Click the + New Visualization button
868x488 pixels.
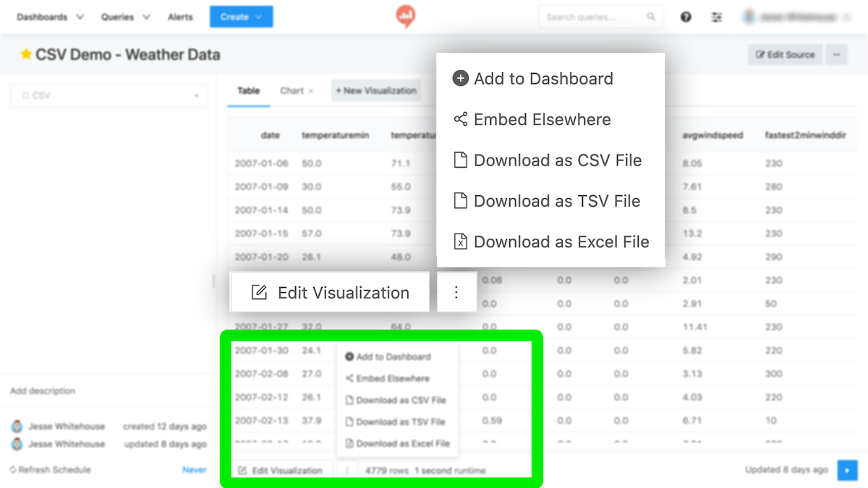[x=375, y=91]
